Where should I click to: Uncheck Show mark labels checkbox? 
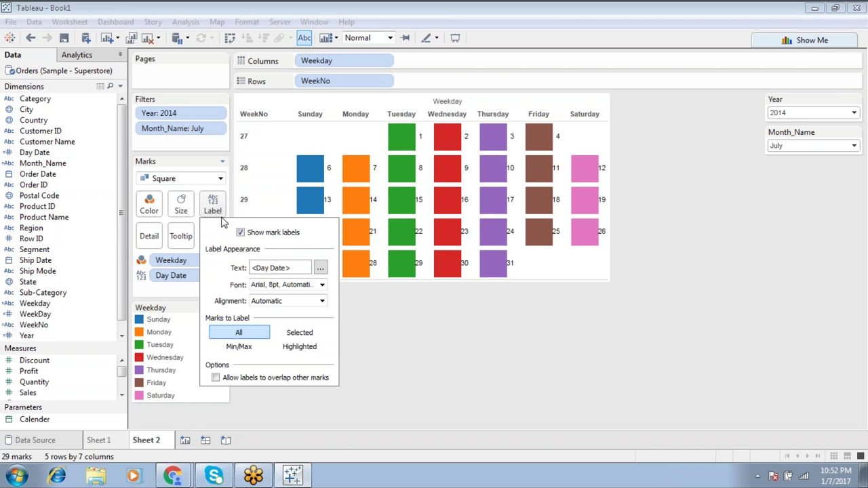coord(240,232)
